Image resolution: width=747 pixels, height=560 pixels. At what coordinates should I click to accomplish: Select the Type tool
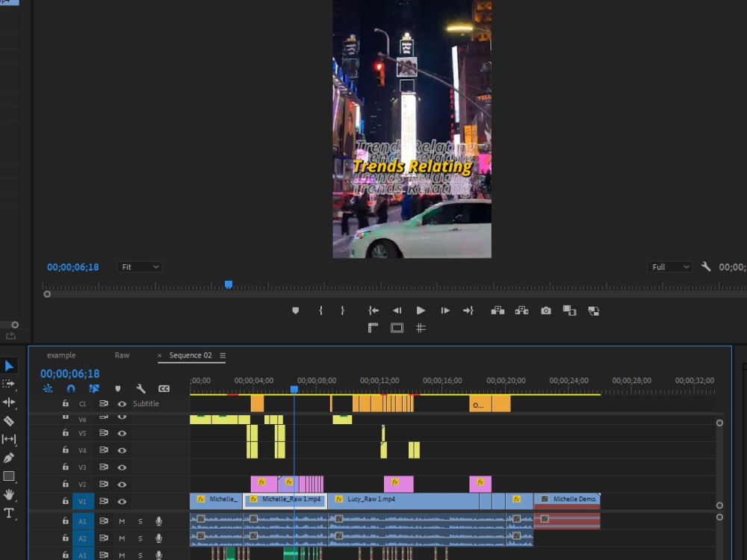pyautogui.click(x=8, y=513)
